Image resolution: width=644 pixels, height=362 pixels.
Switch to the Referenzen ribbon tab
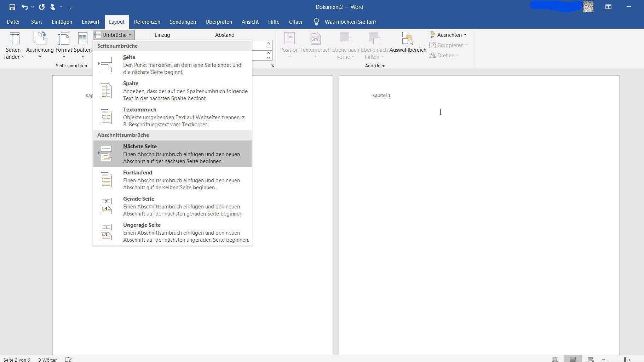click(x=147, y=22)
